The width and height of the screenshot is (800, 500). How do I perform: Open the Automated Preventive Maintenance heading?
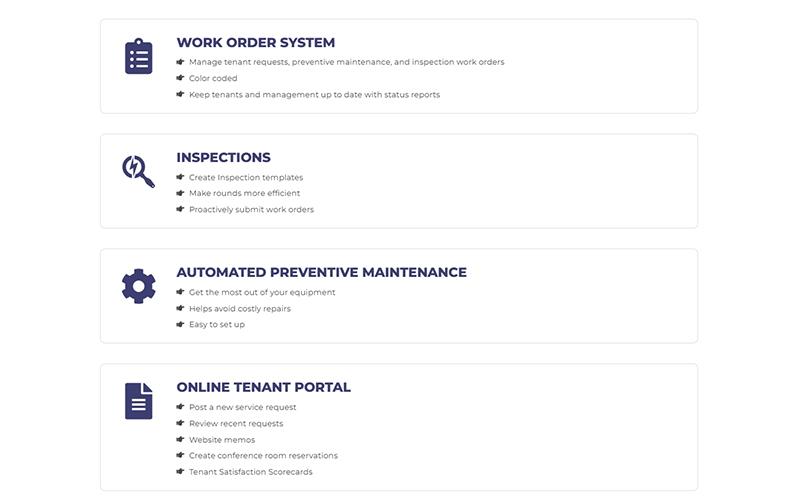pyautogui.click(x=321, y=272)
